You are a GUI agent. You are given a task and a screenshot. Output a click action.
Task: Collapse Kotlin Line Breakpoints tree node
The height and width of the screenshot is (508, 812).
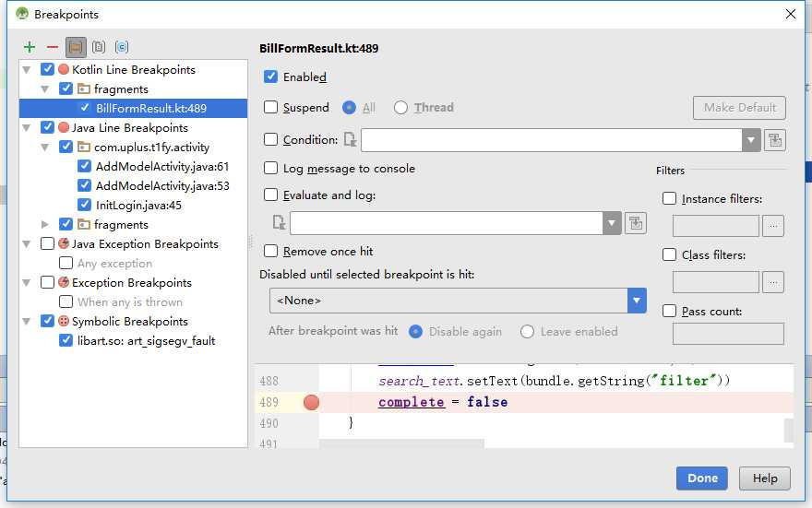pyautogui.click(x=27, y=69)
